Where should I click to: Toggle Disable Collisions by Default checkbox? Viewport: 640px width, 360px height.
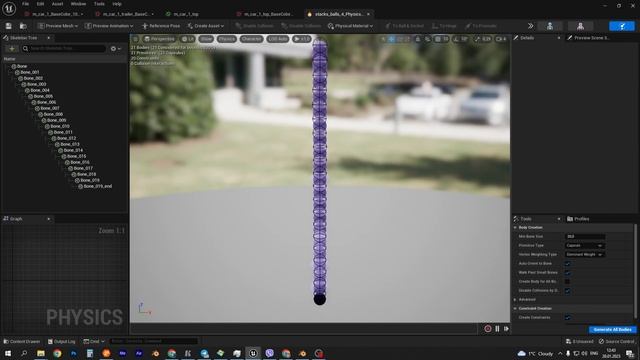pos(567,291)
